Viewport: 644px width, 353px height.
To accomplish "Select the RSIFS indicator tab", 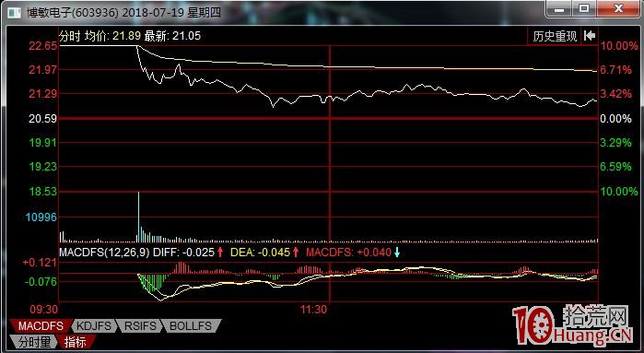I will pyautogui.click(x=140, y=326).
